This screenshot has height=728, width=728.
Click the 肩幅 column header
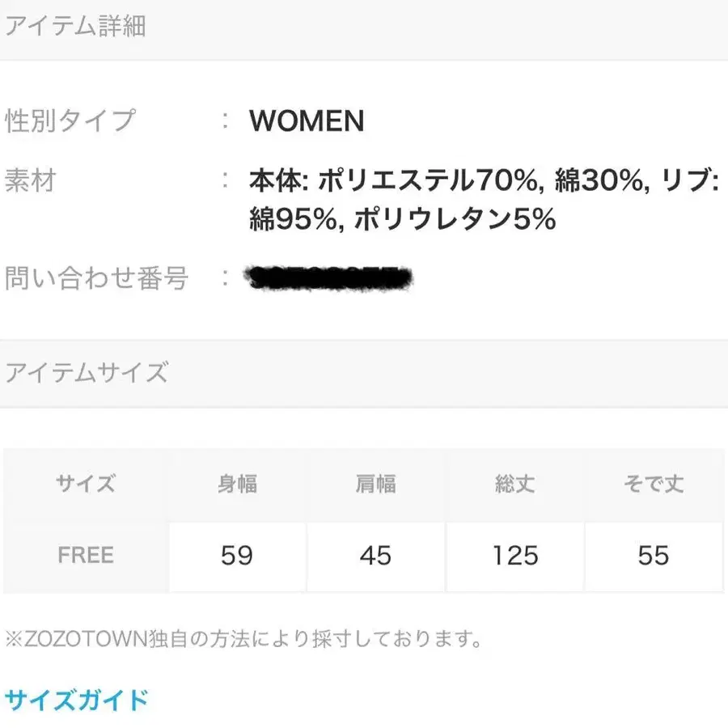click(375, 483)
